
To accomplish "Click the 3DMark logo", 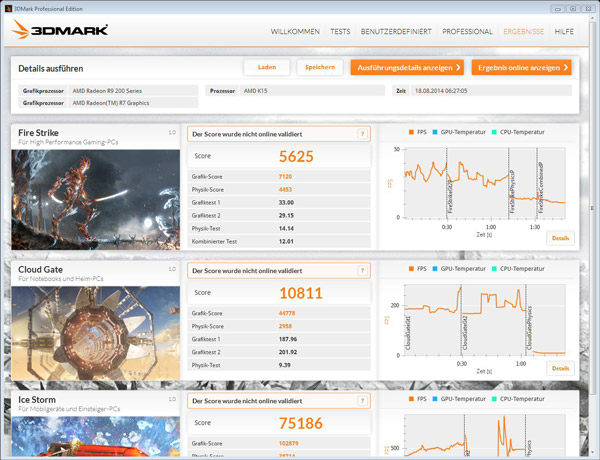I will (59, 29).
